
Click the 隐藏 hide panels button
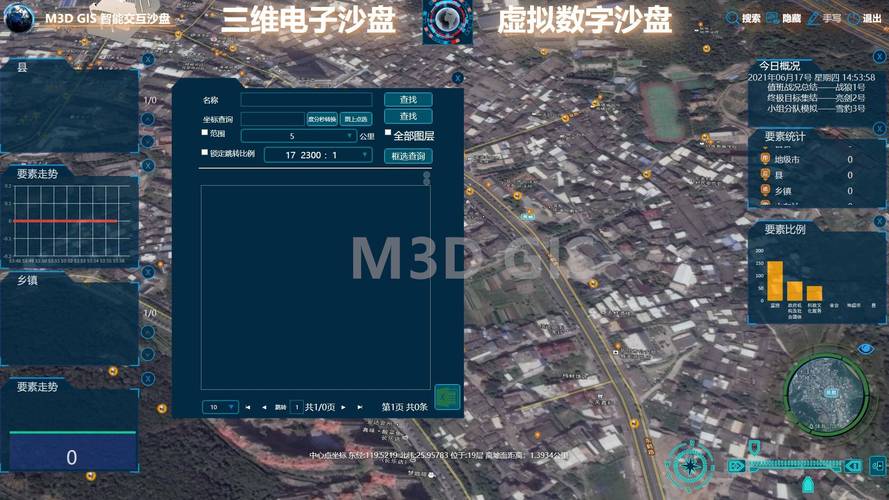[784, 19]
